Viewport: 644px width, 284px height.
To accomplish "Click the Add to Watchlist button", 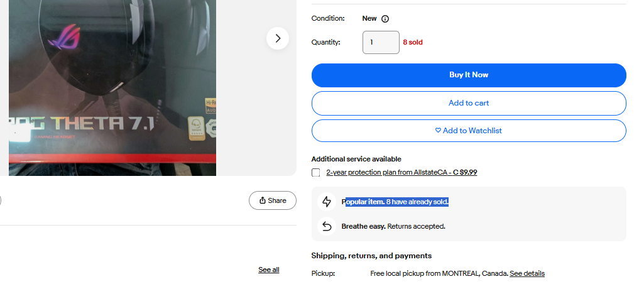I will pyautogui.click(x=469, y=131).
